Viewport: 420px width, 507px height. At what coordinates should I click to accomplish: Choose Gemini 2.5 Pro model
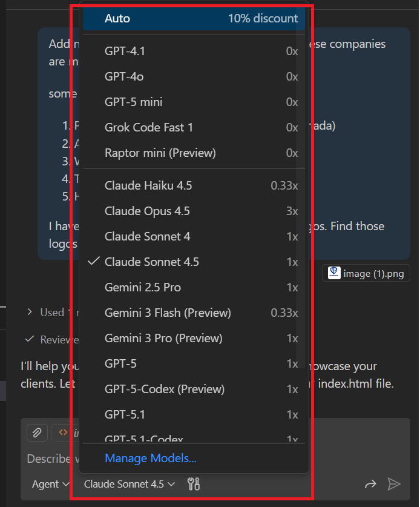pos(194,288)
